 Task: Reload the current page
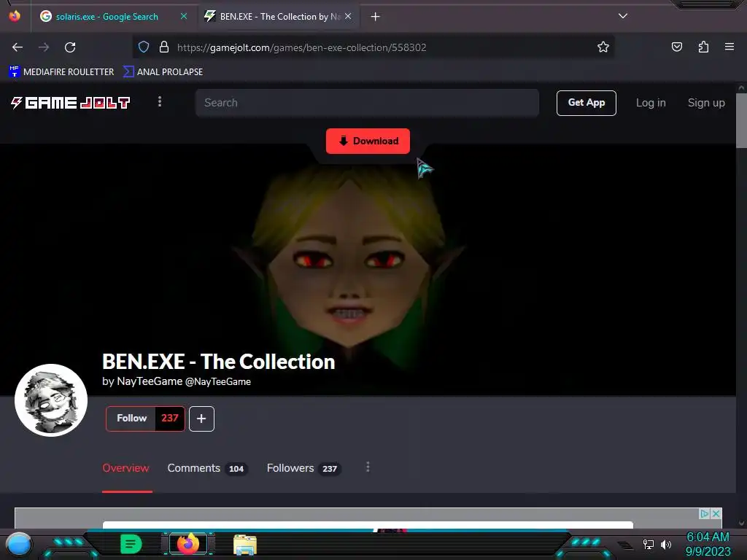coord(70,47)
